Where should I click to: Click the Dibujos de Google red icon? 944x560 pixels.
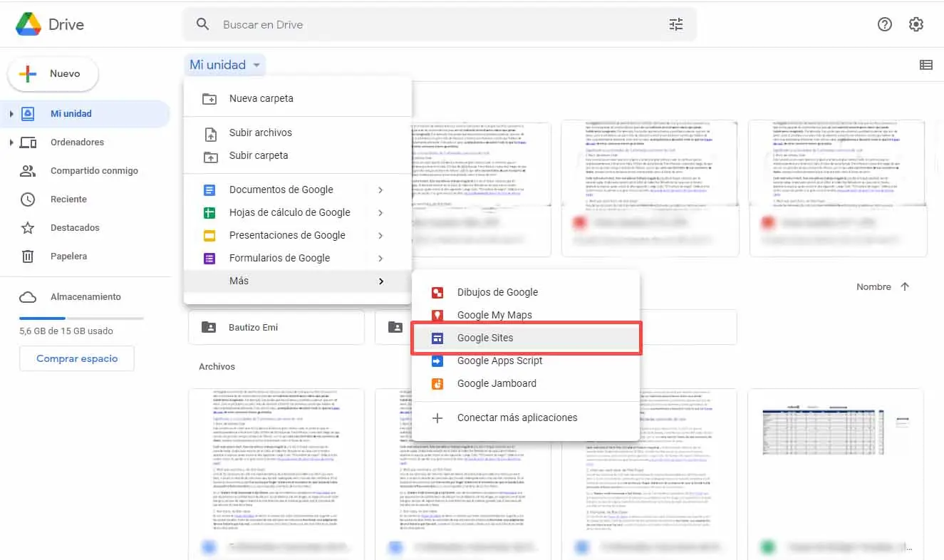click(x=437, y=293)
